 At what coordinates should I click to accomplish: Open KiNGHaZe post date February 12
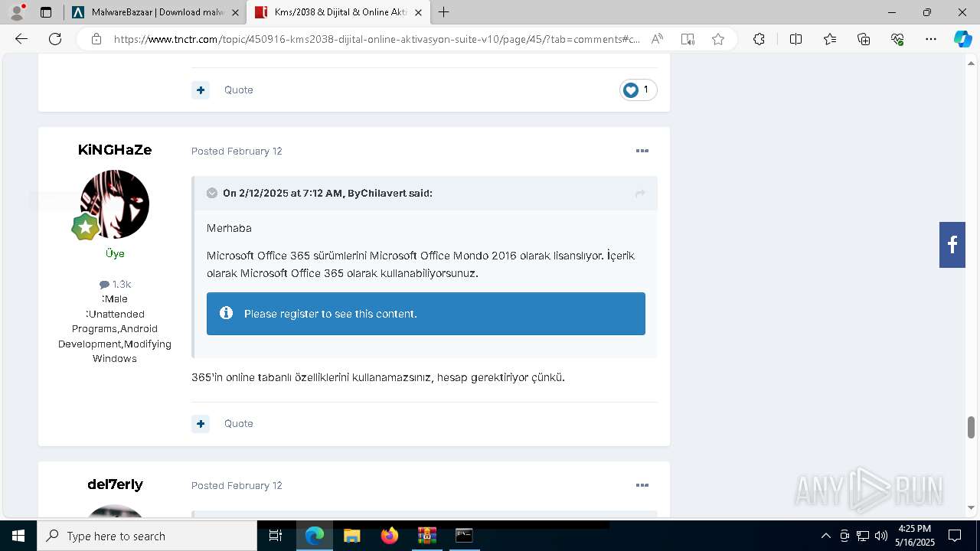pyautogui.click(x=237, y=151)
